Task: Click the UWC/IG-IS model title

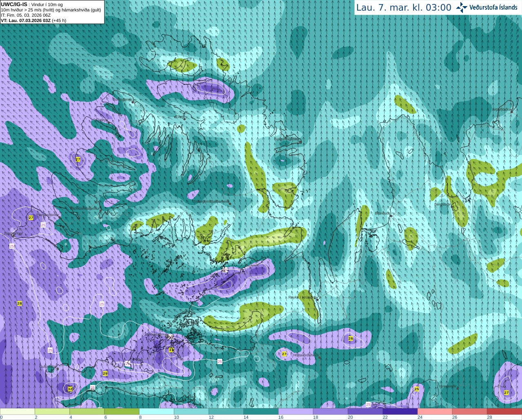Action: pos(14,4)
